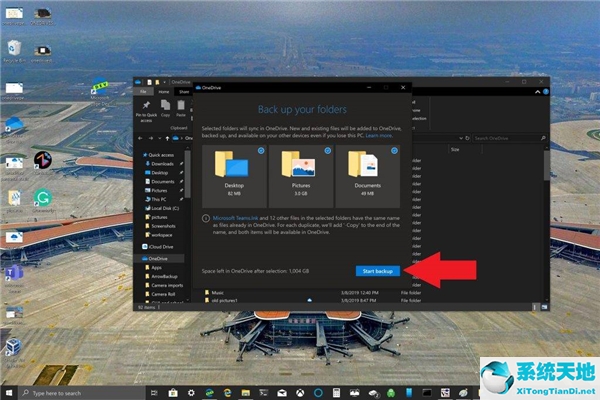Open Documents in navigation pane
The image size is (600, 400).
[162, 181]
